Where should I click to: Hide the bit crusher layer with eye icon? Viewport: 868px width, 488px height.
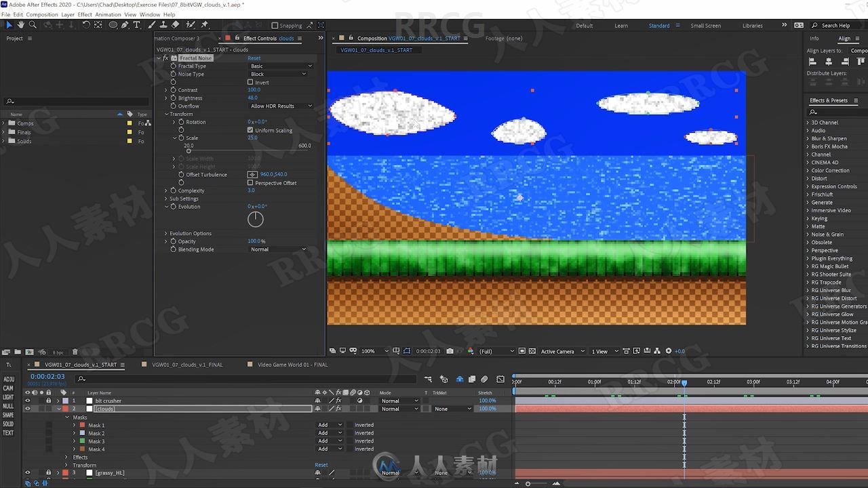(x=28, y=401)
